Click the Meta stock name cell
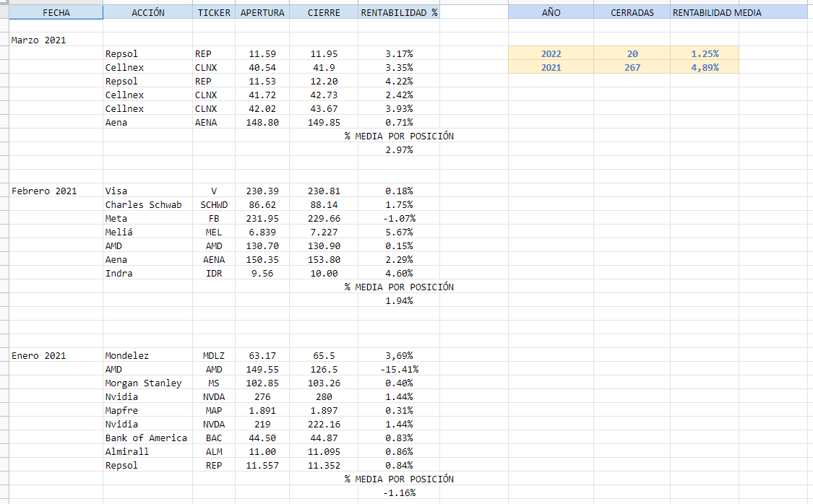 click(x=147, y=219)
